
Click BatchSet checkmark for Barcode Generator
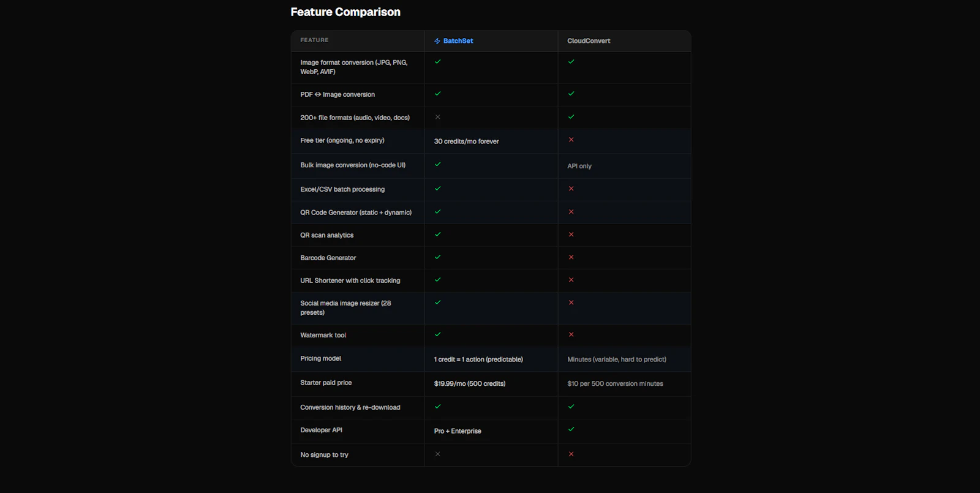coord(438,257)
